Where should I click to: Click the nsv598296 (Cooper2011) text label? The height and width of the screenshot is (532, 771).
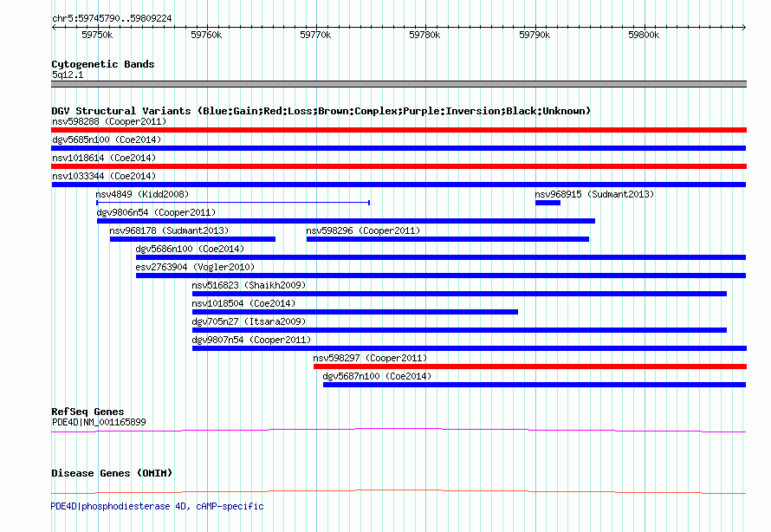pos(363,230)
